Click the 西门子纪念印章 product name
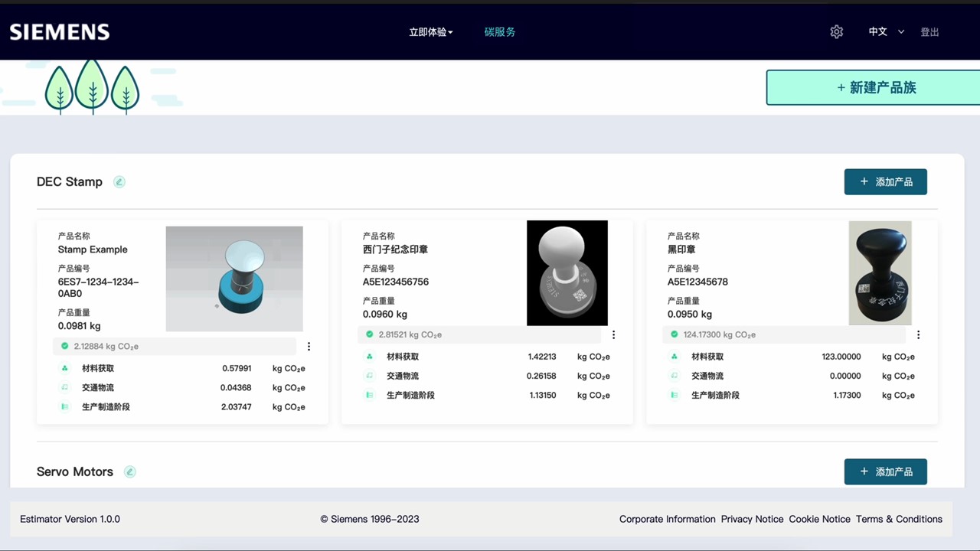980x551 pixels. click(x=395, y=249)
